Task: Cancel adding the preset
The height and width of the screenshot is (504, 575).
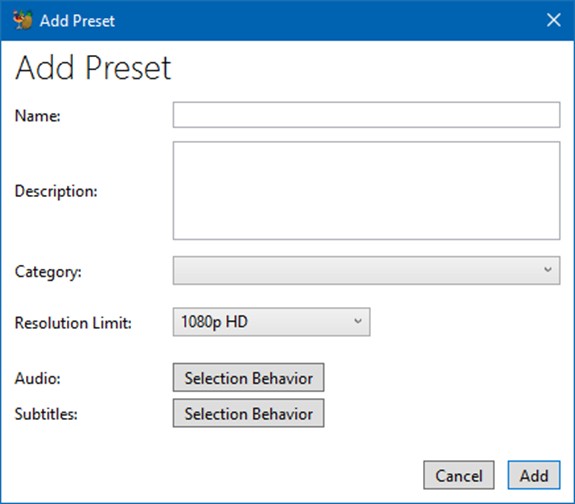Action: 458,475
